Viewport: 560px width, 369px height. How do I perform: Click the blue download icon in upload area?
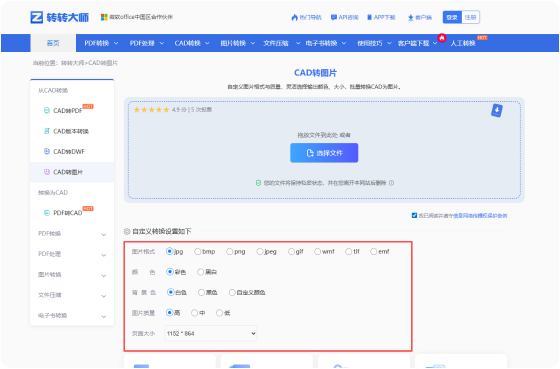click(497, 110)
